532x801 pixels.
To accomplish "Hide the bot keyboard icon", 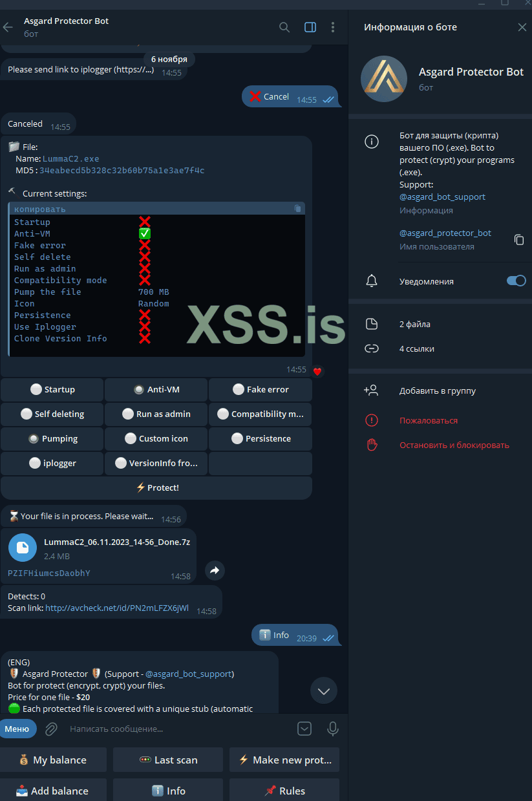I will click(x=304, y=729).
